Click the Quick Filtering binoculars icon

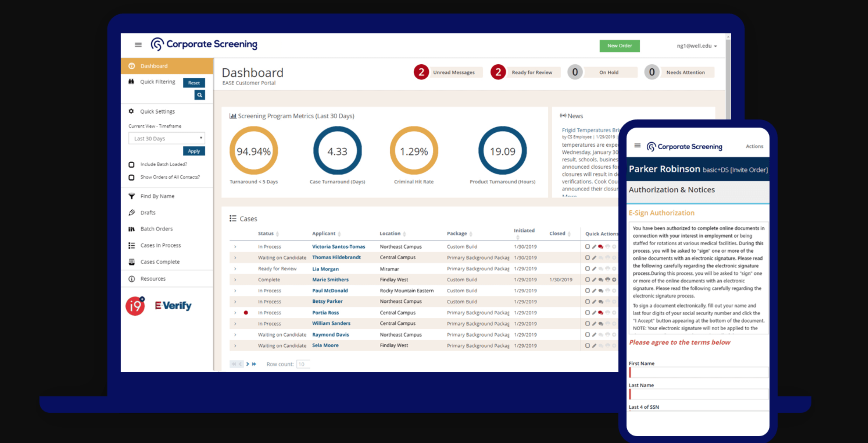click(x=131, y=82)
